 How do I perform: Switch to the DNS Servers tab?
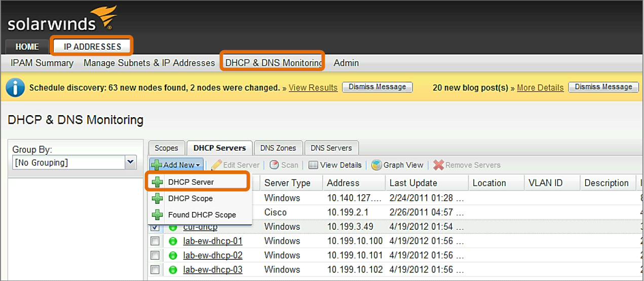point(331,148)
